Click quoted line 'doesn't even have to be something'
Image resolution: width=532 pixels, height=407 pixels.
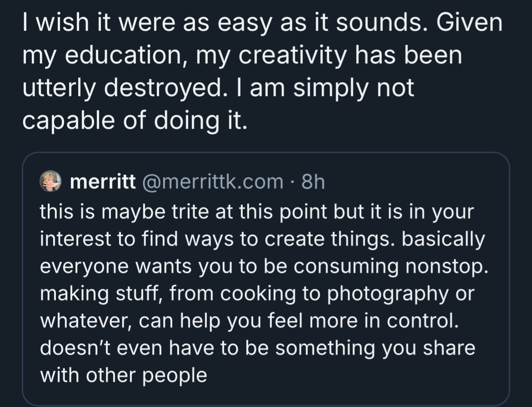[257, 348]
